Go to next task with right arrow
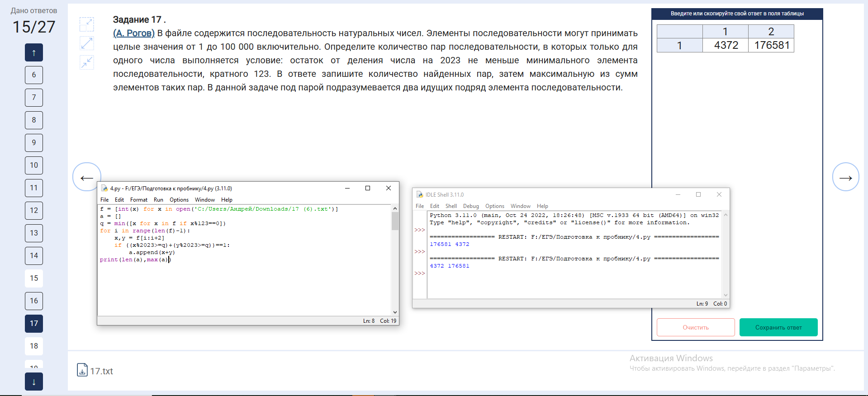The image size is (868, 396). coord(845,177)
